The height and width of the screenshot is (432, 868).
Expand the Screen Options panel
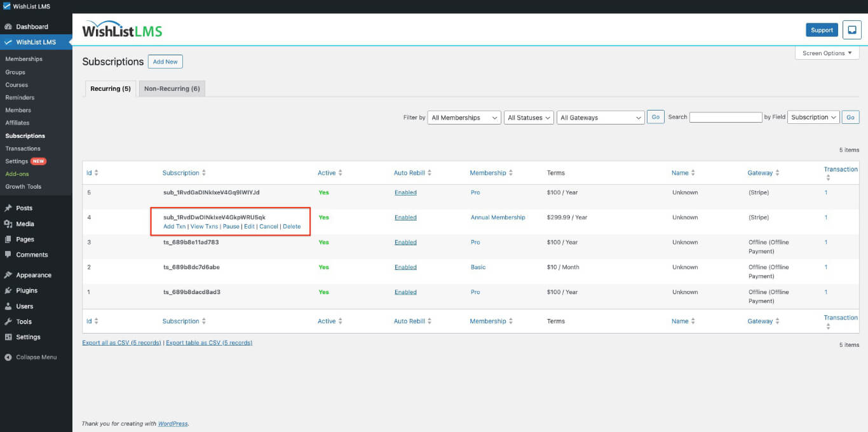click(826, 53)
